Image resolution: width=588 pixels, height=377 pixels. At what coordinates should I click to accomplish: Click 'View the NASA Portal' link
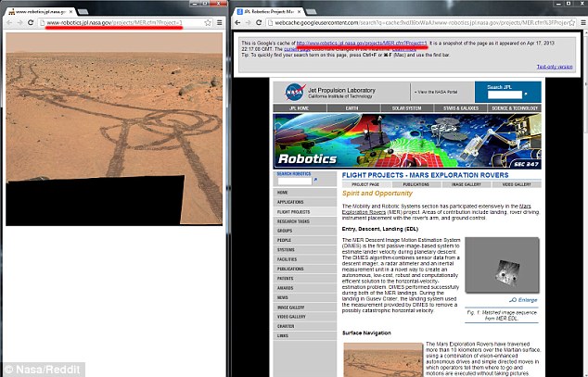coord(435,92)
